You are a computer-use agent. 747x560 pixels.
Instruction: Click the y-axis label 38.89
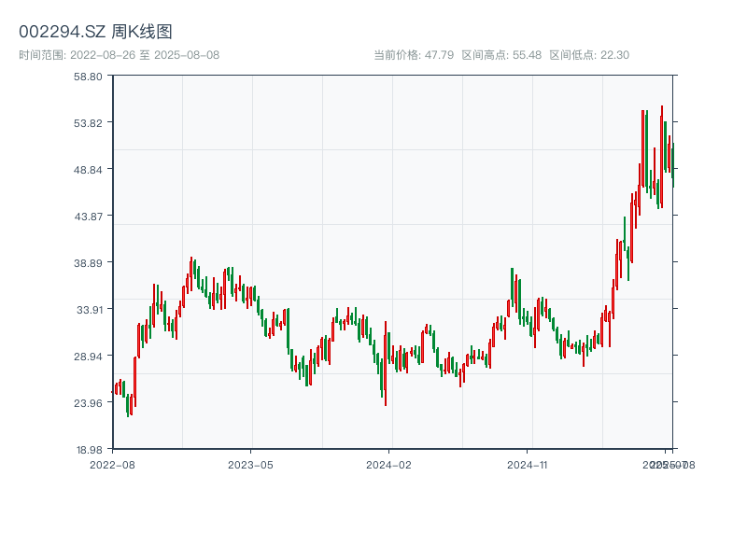click(x=88, y=263)
